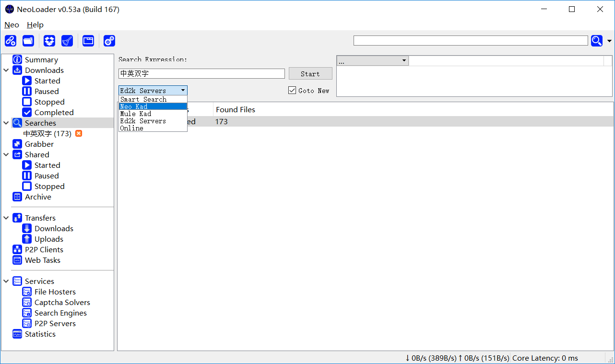This screenshot has width=615, height=364.
Task: Choose Ed2k Servers in the dropdown list
Action: (x=153, y=121)
